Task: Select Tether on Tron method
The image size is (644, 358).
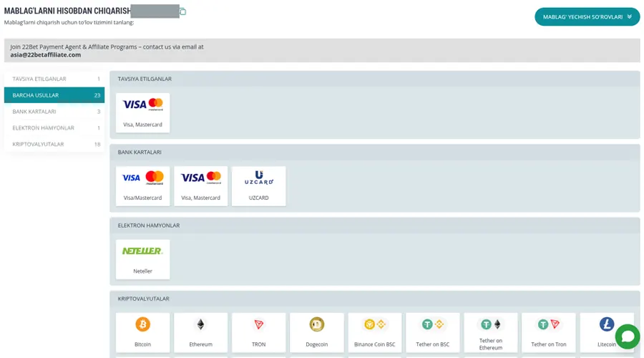Action: point(549,332)
